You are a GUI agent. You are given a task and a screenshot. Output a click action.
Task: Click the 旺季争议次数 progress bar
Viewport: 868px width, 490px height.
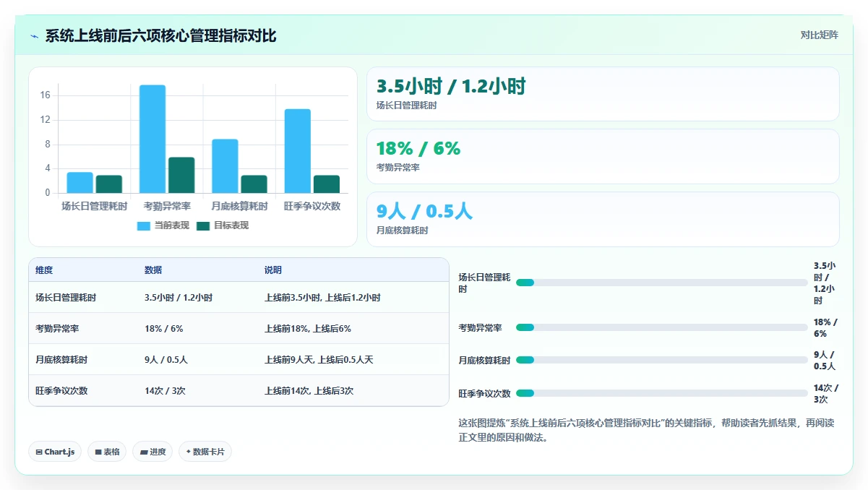point(661,393)
